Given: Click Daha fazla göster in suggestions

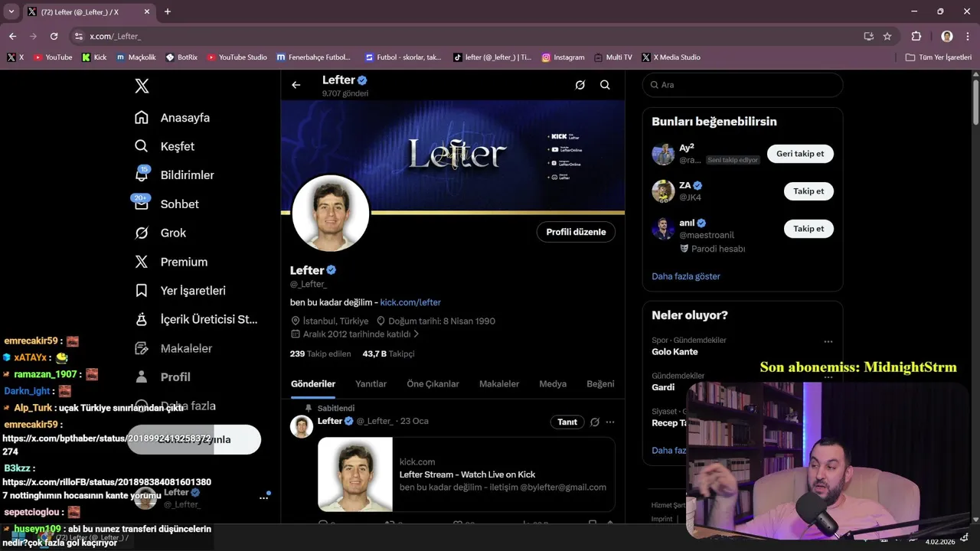Looking at the screenshot, I should coord(686,276).
